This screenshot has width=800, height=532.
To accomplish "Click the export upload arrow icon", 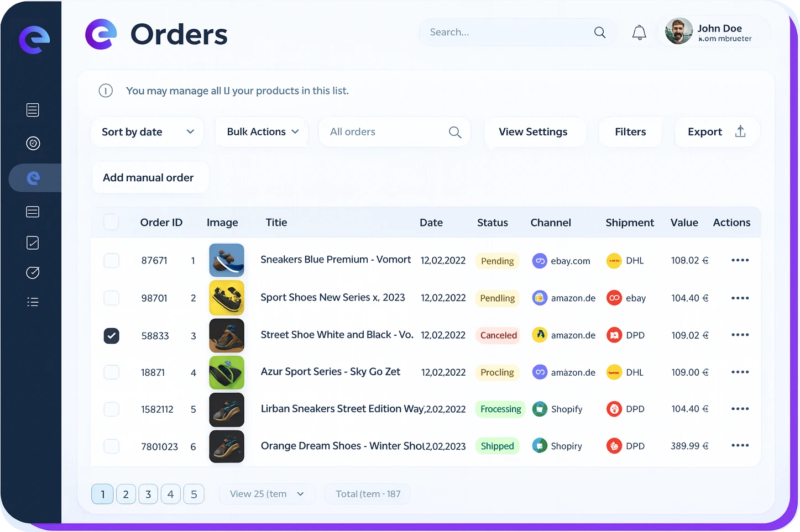I will (x=740, y=131).
